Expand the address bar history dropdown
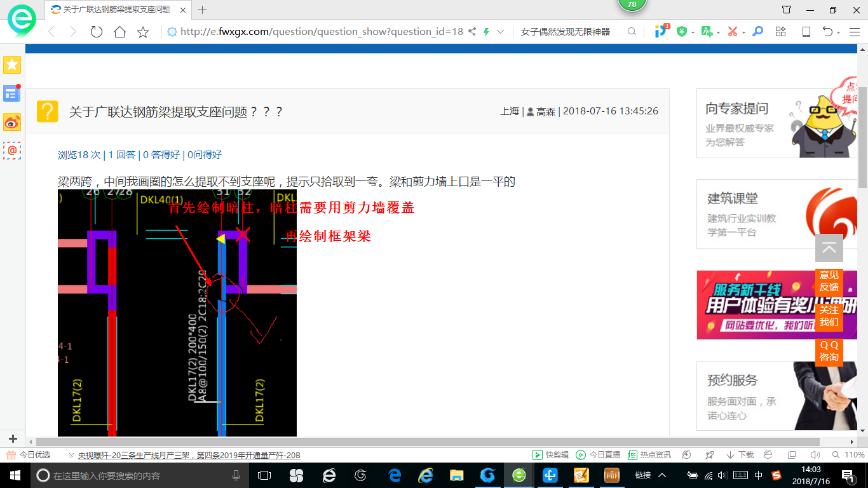This screenshot has height=488, width=868. [x=501, y=32]
